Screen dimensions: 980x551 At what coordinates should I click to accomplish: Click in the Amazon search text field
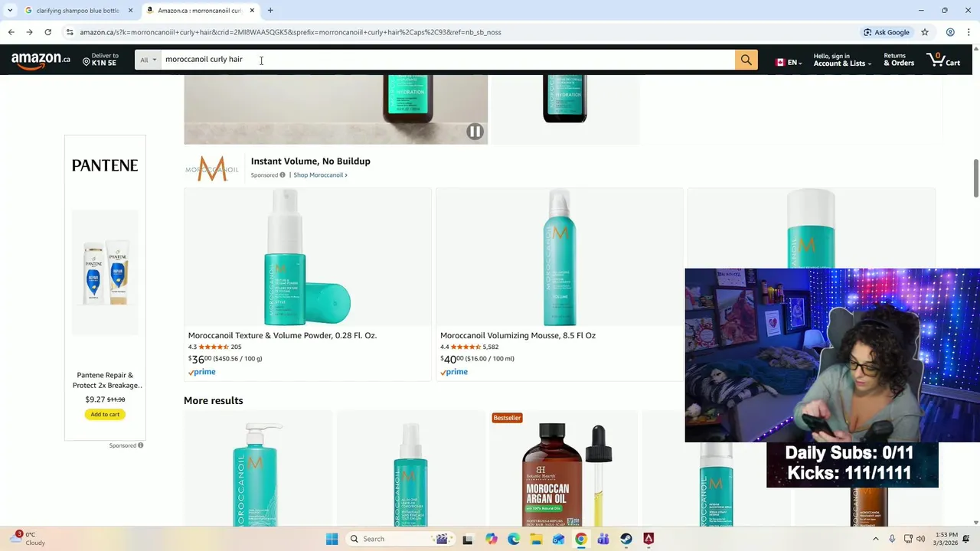pyautogui.click(x=448, y=60)
